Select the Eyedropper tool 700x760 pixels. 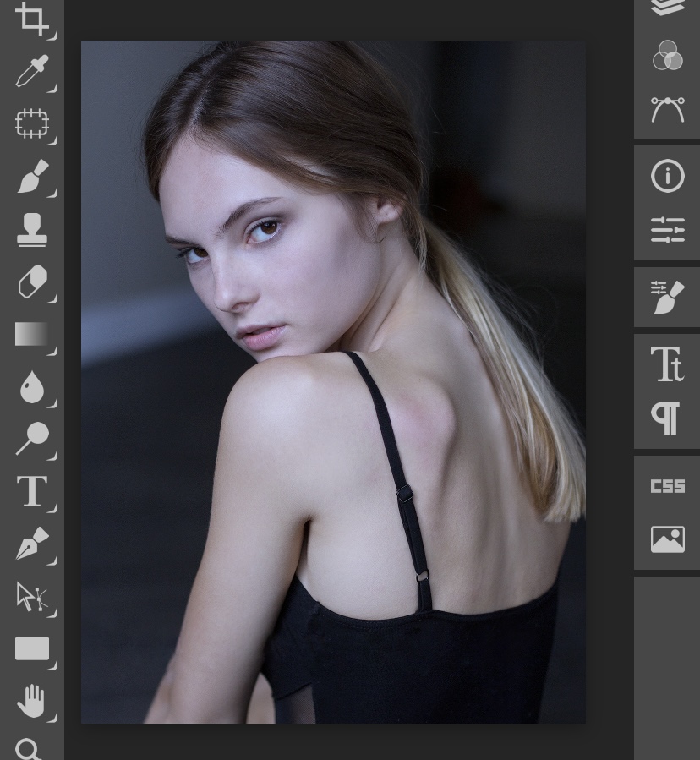tap(32, 71)
